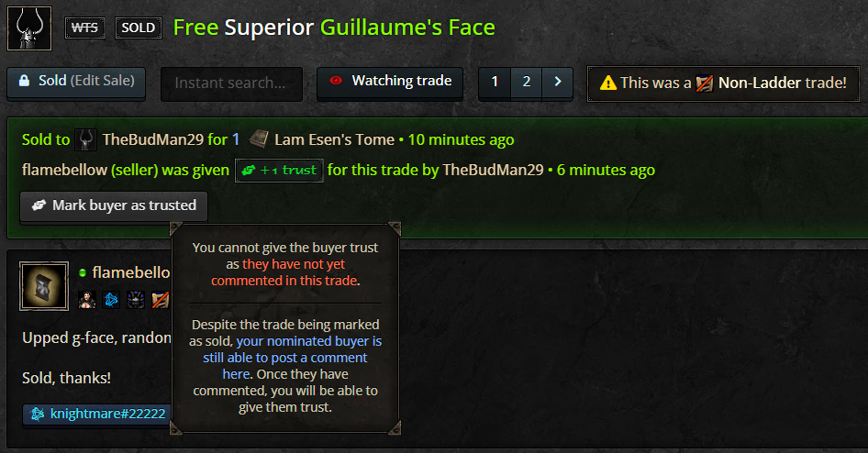Click the SOLD status tag
The width and height of the screenshot is (868, 453).
coord(139,28)
